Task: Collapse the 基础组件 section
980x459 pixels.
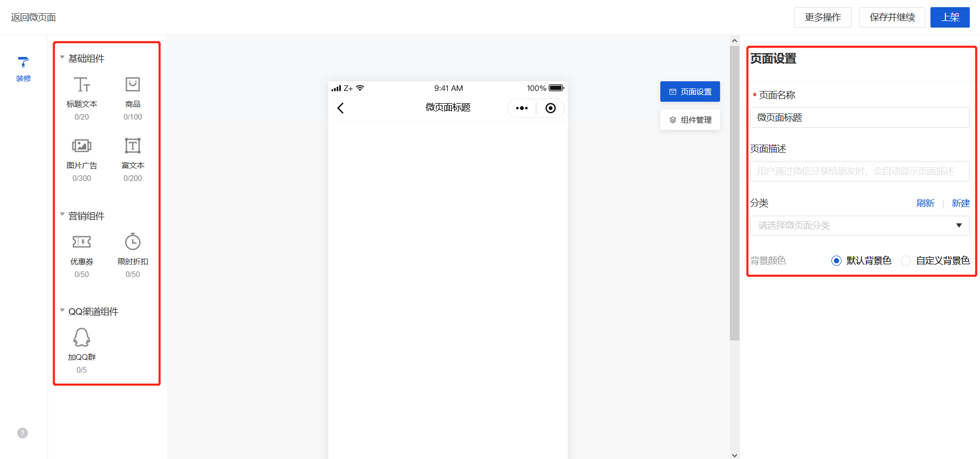Action: (62, 57)
